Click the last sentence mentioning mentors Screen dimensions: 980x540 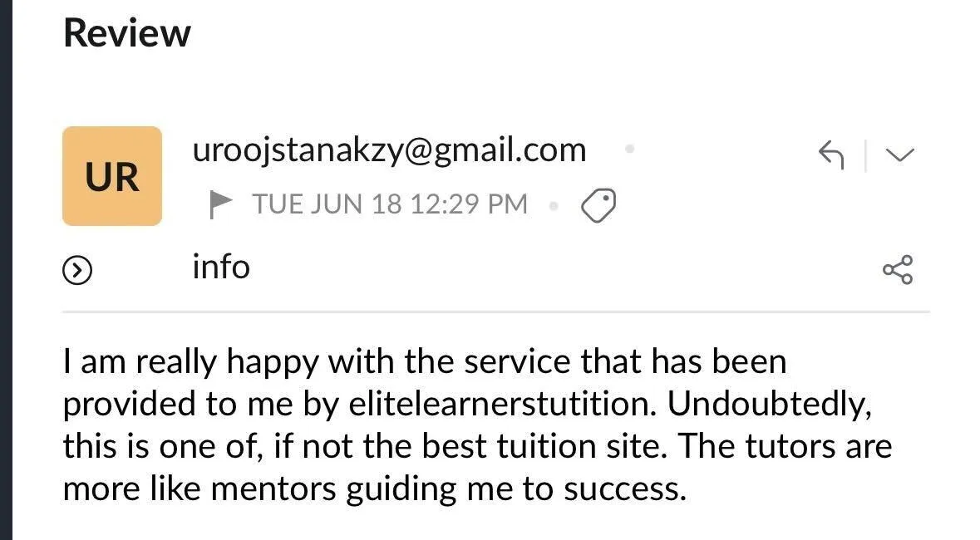point(374,489)
